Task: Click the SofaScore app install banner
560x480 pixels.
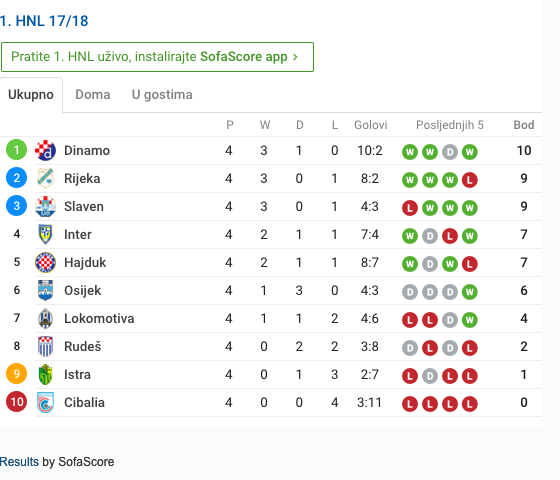Action: [157, 57]
